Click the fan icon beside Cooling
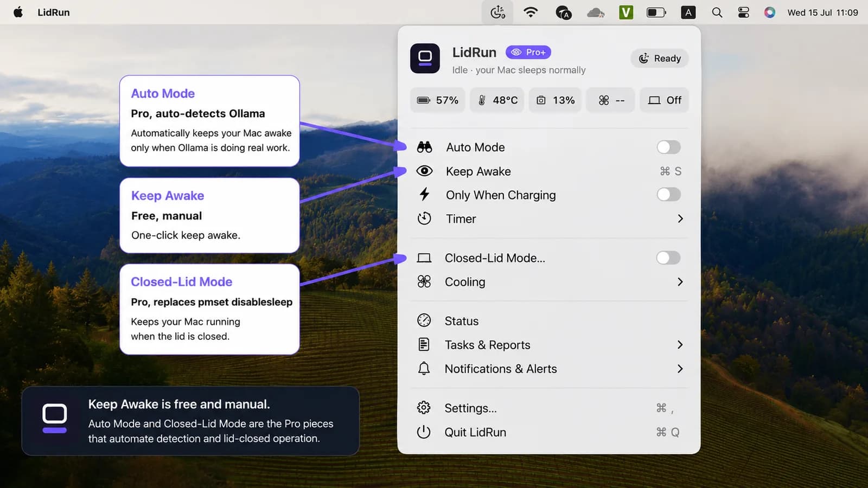This screenshot has width=868, height=488. 424,281
